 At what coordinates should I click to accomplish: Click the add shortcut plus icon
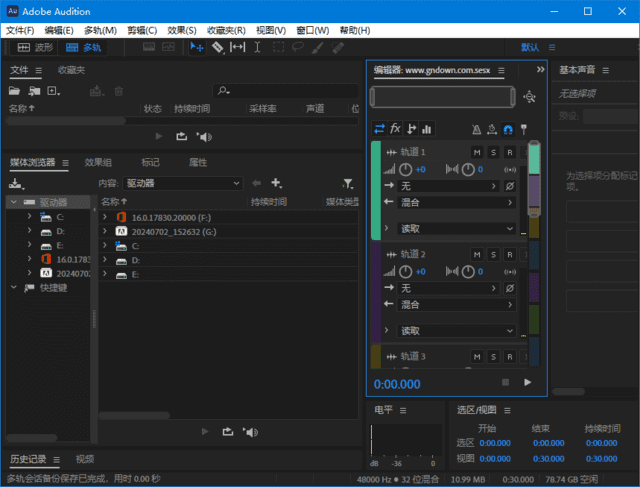tap(276, 184)
